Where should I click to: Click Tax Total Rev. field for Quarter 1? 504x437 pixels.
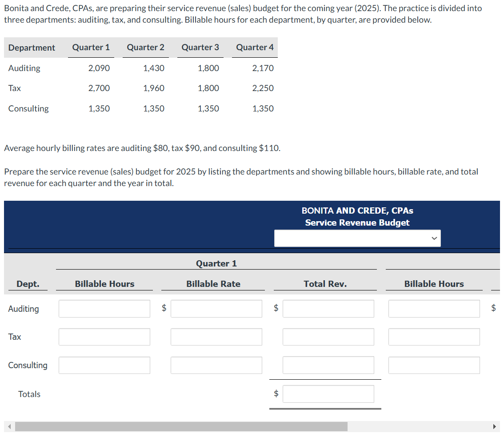point(328,337)
